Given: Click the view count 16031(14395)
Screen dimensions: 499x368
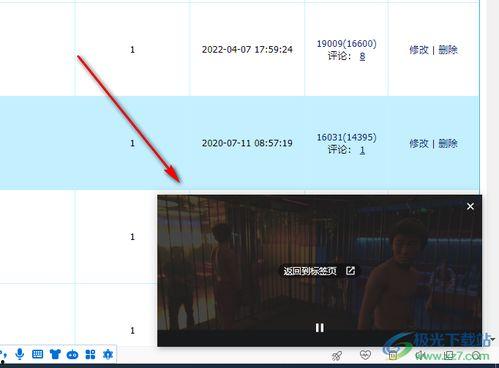Looking at the screenshot, I should click(346, 137).
